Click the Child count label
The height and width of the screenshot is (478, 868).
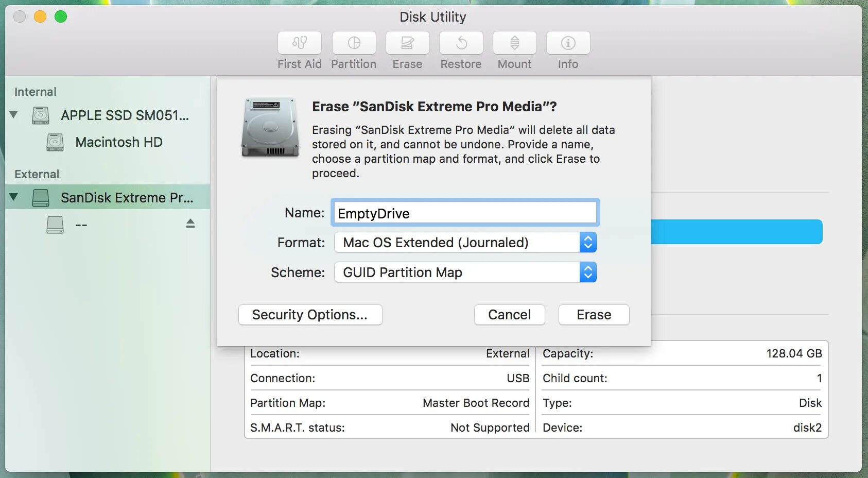pos(575,378)
